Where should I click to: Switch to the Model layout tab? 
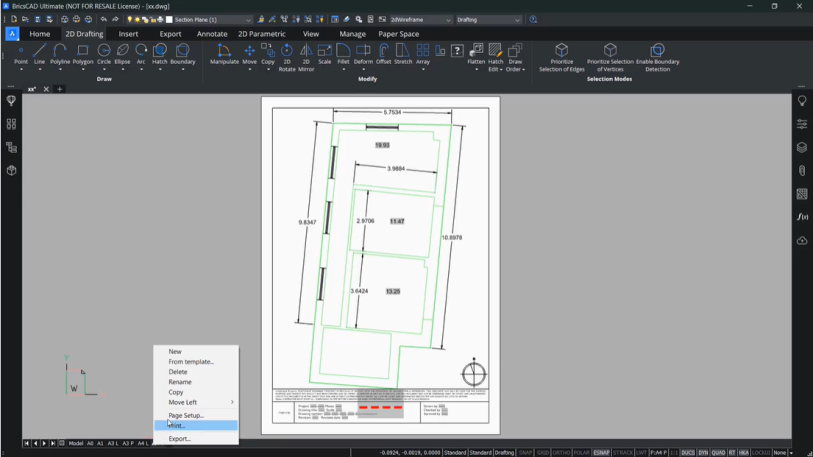(76, 443)
